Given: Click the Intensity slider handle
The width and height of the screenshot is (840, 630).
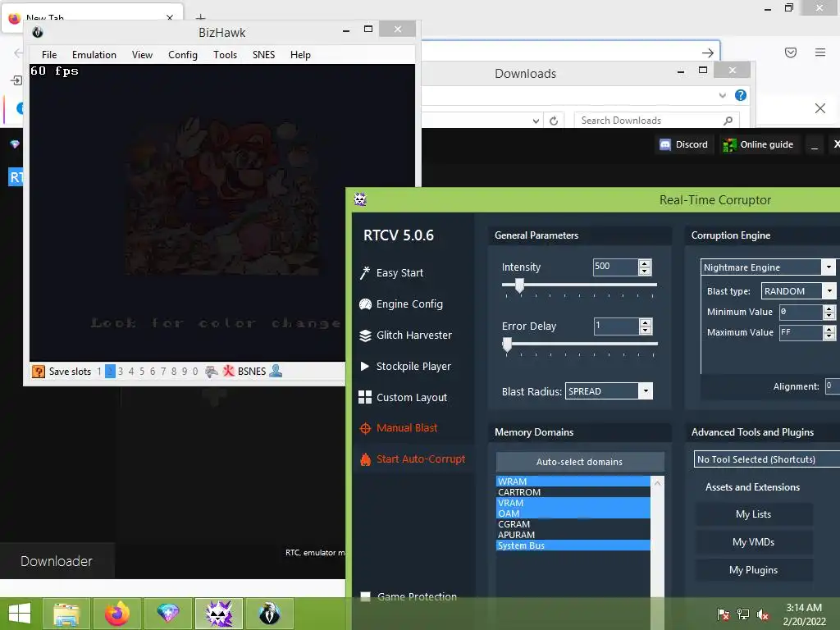Looking at the screenshot, I should tap(519, 285).
